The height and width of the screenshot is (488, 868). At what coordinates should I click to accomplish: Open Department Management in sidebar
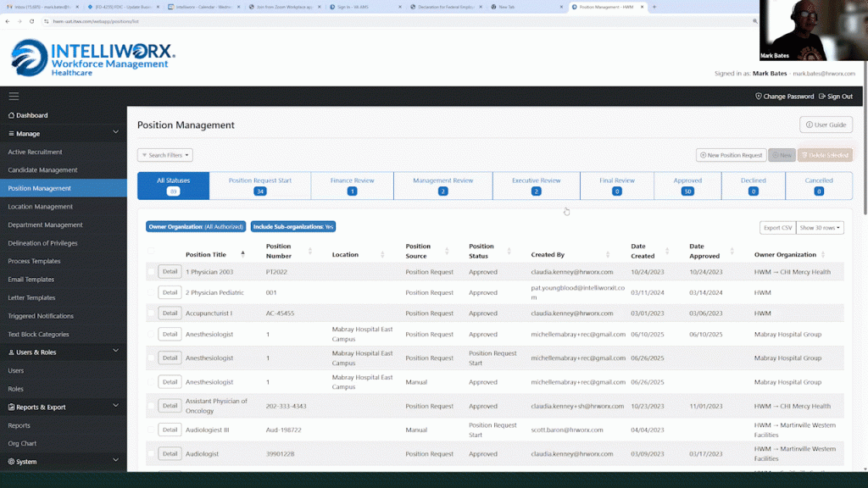point(46,225)
